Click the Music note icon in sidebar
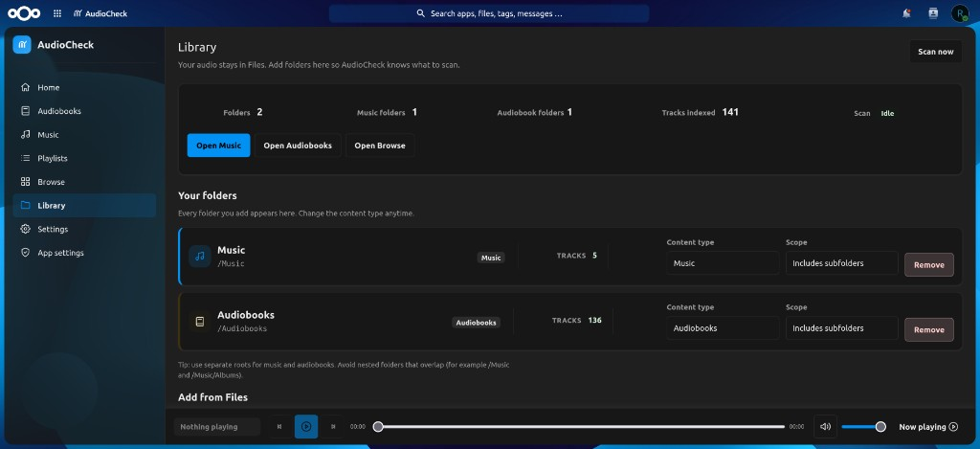 [25, 134]
